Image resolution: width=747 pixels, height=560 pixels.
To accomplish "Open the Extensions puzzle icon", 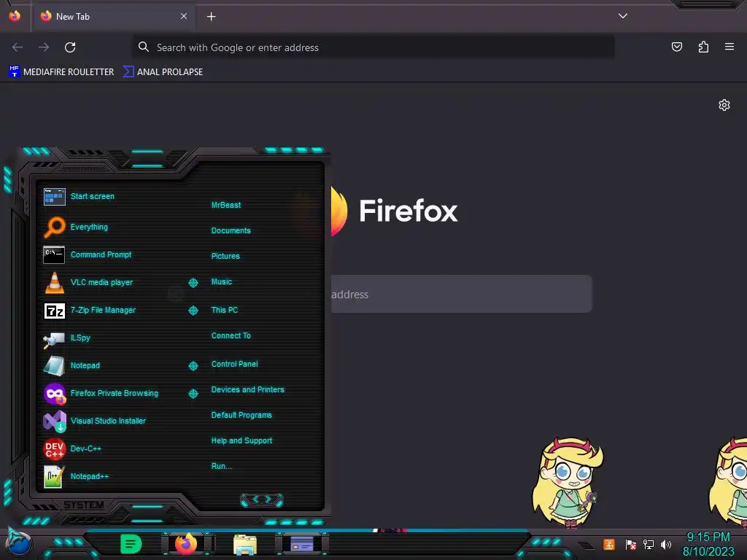I will (703, 47).
